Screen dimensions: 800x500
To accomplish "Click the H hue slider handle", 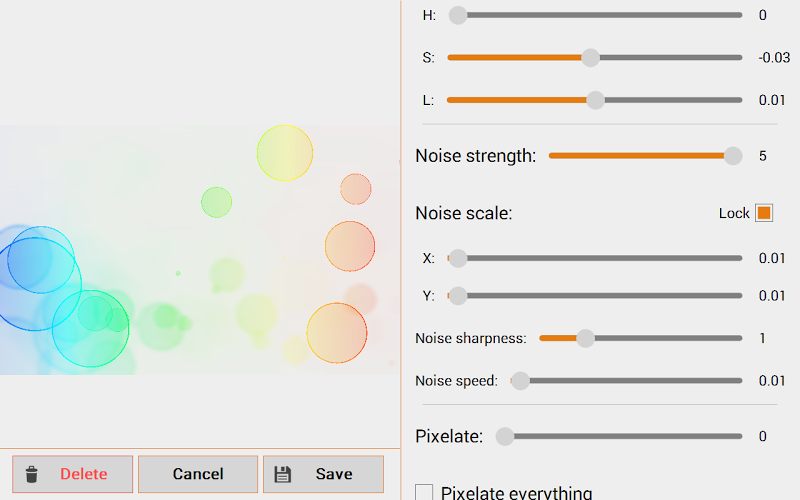I will (458, 15).
